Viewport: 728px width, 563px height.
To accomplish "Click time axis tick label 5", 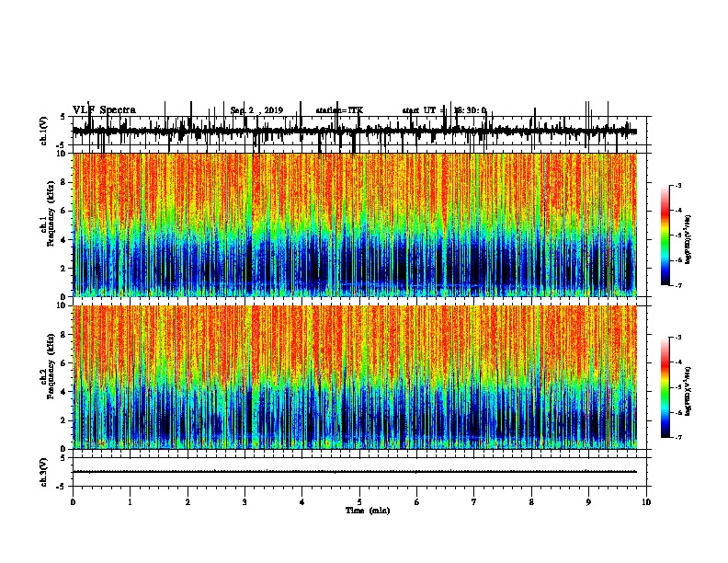I will tap(359, 502).
